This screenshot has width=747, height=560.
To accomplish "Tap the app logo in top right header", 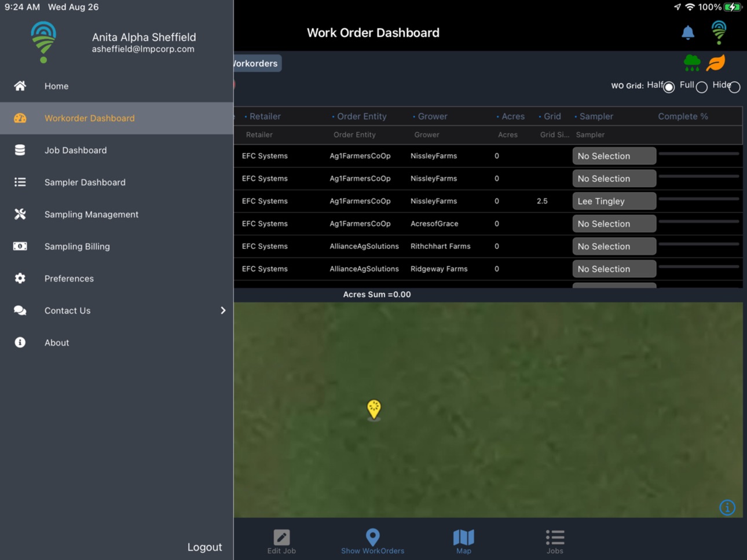I will pyautogui.click(x=719, y=32).
